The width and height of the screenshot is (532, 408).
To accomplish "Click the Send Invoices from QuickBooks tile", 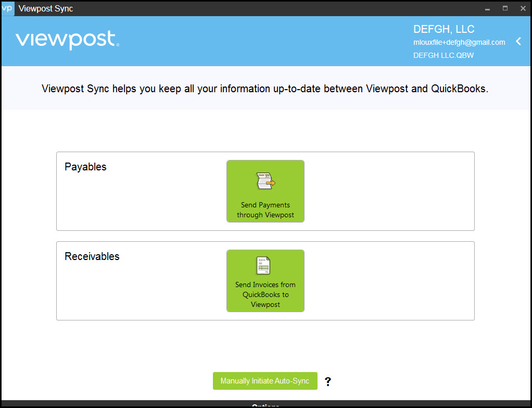I will point(265,281).
